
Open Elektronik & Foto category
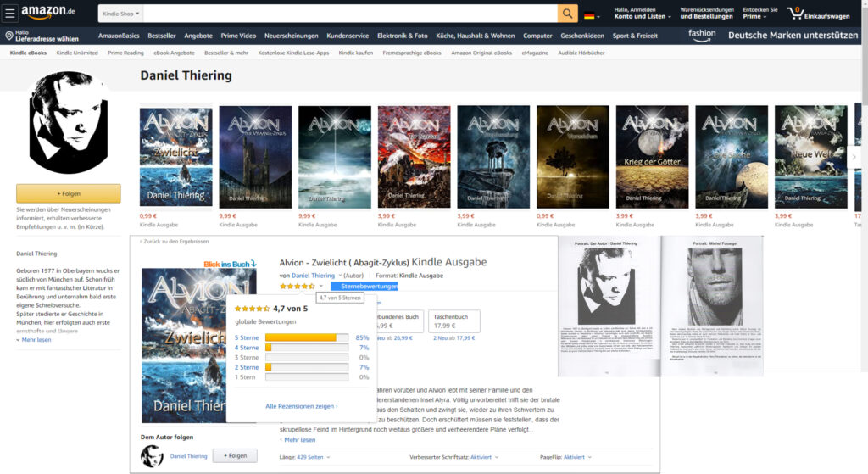403,36
